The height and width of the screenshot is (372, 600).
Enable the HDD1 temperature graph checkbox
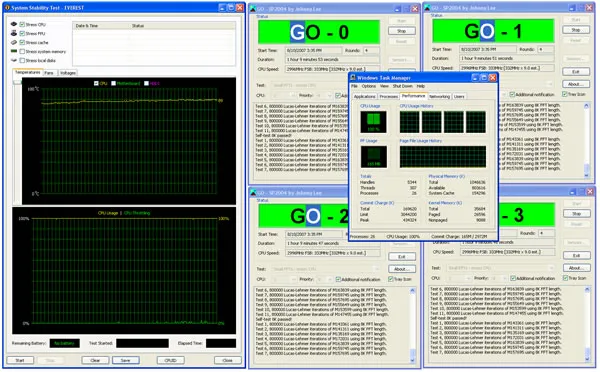(147, 83)
